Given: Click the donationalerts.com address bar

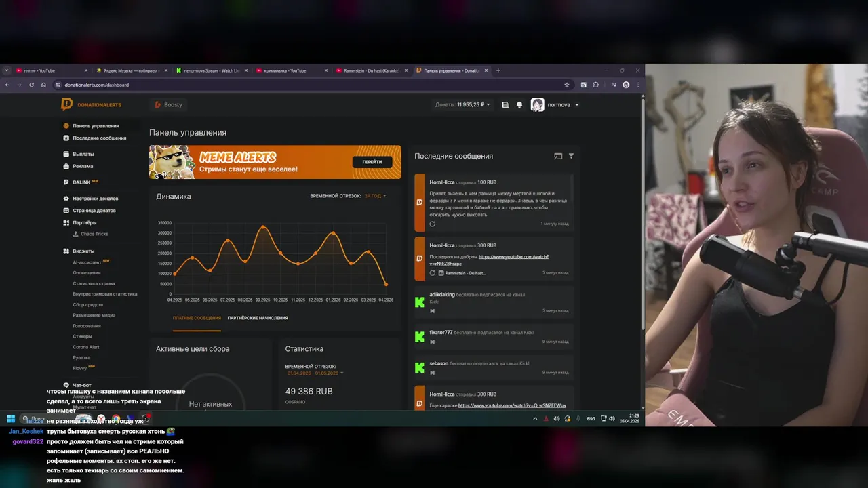Looking at the screenshot, I should point(312,85).
